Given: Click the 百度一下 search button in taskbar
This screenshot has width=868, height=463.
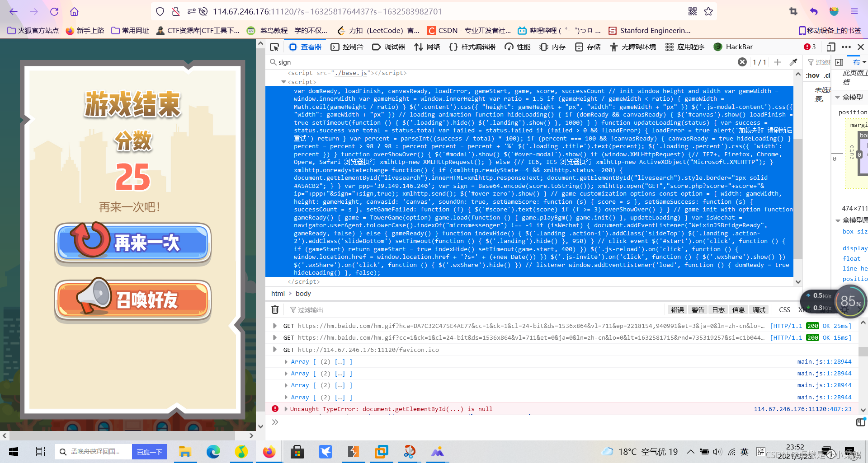Looking at the screenshot, I should 150,452.
